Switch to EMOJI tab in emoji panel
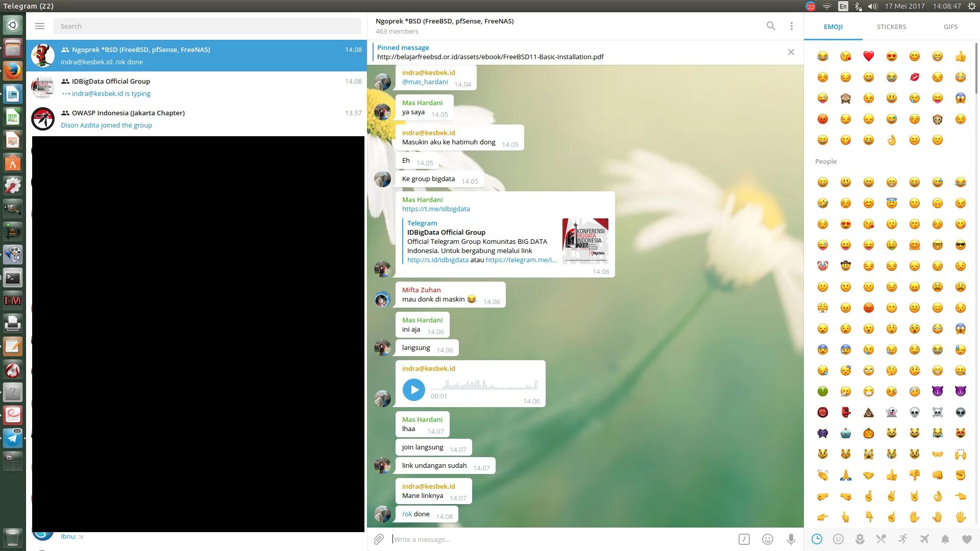The image size is (980, 551). [x=832, y=26]
